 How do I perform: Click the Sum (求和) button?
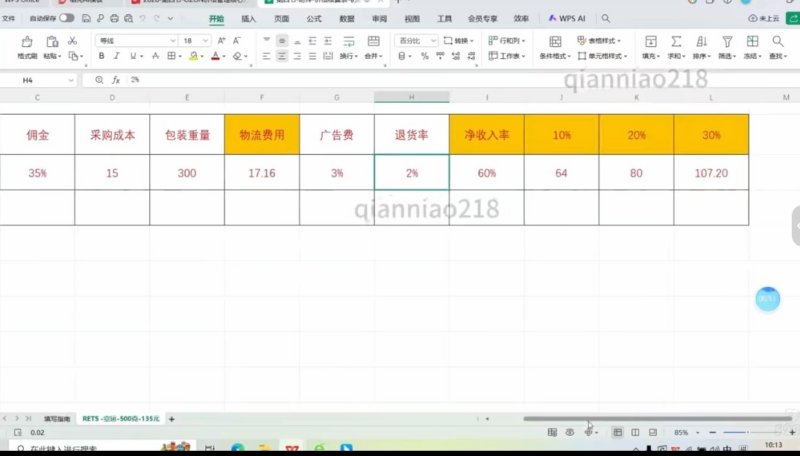click(676, 47)
